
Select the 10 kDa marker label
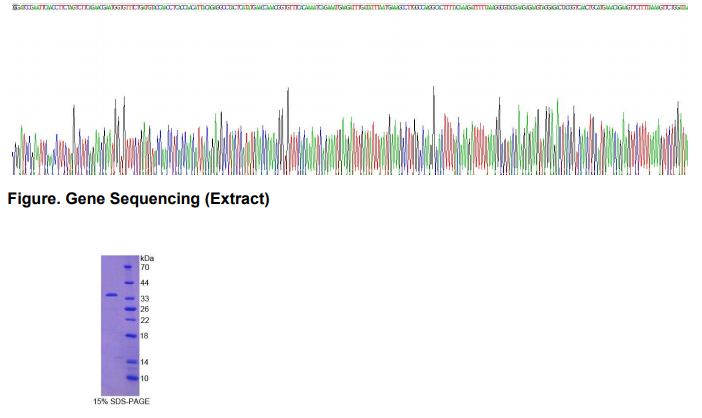point(144,378)
